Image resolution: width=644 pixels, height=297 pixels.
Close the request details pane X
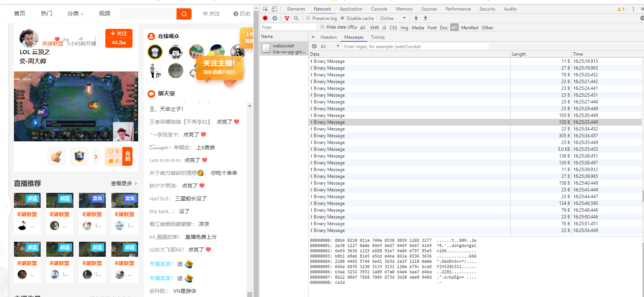[x=313, y=37]
